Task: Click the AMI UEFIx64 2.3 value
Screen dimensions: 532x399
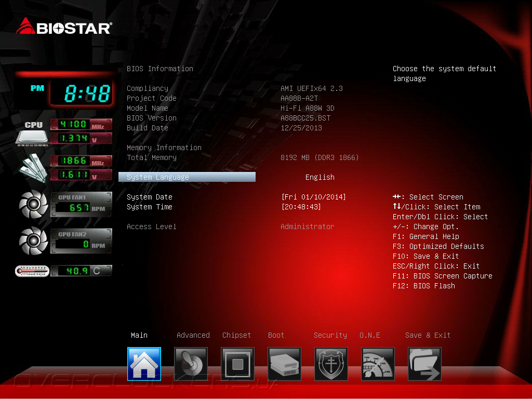Action: (312, 88)
